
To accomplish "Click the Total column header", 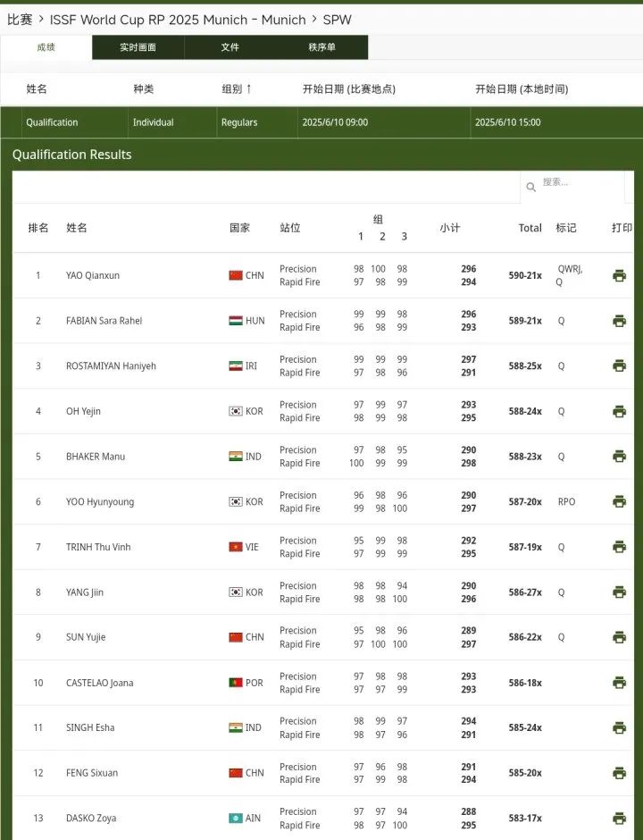I will tap(530, 228).
